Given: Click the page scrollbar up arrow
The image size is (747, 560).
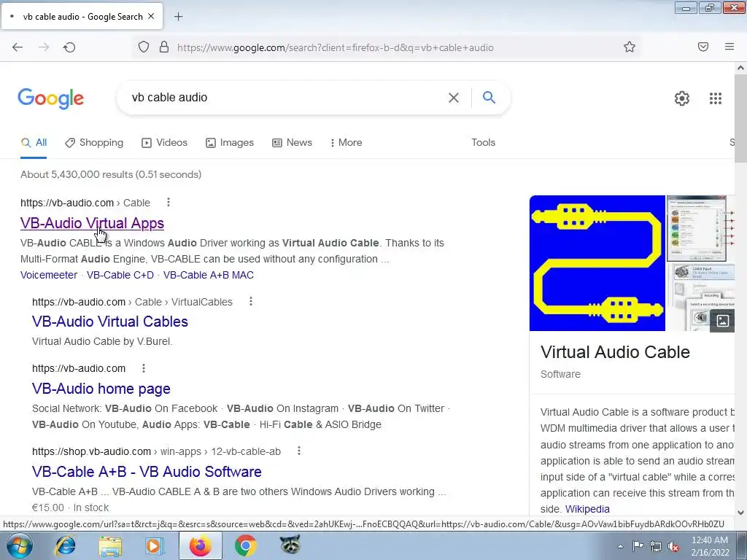Looking at the screenshot, I should click(740, 68).
